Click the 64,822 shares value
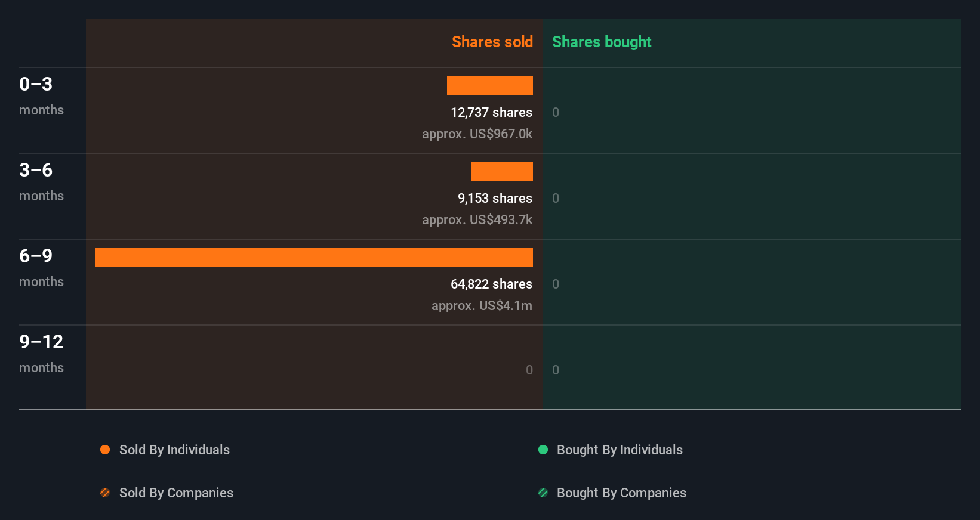Viewport: 980px width, 520px height. 491,284
